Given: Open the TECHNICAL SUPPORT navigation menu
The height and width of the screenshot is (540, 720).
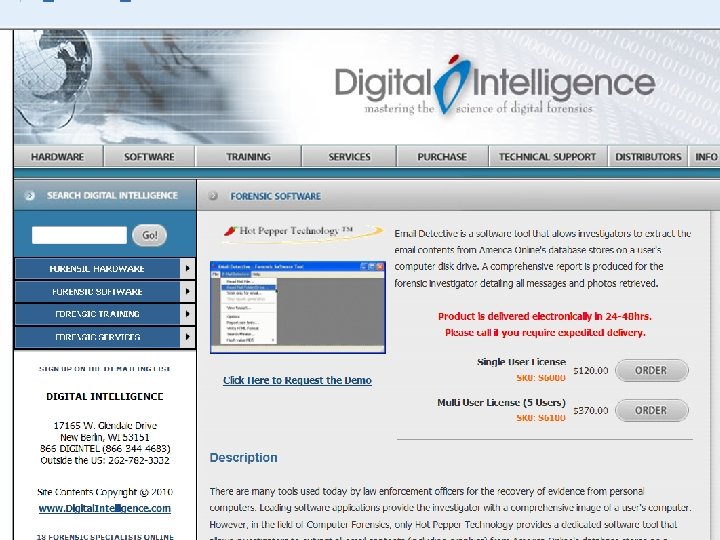Looking at the screenshot, I should 547,157.
